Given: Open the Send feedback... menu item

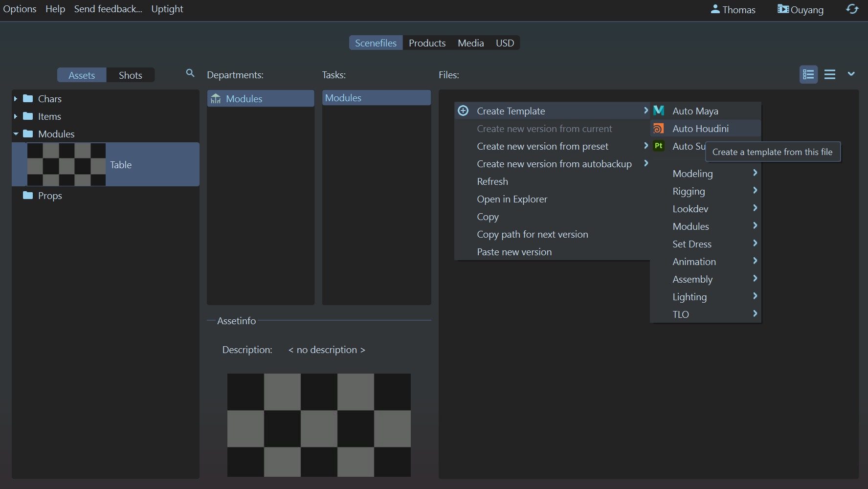Looking at the screenshot, I should 108,9.
